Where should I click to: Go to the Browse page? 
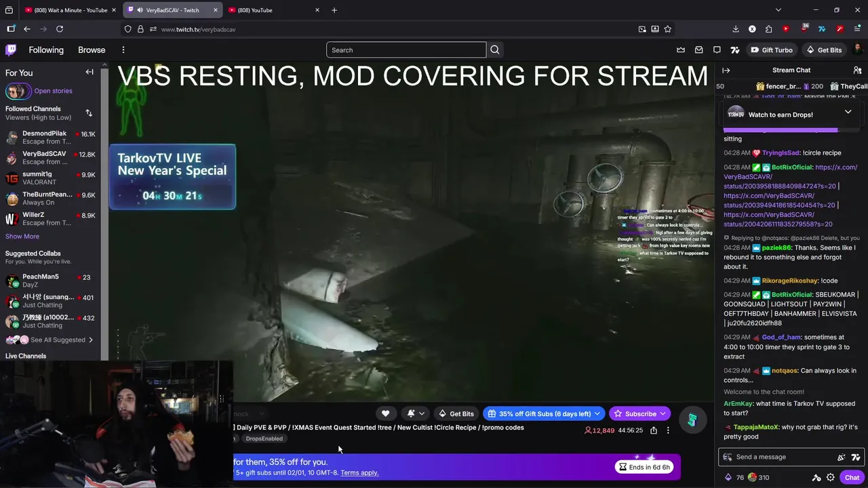click(92, 50)
